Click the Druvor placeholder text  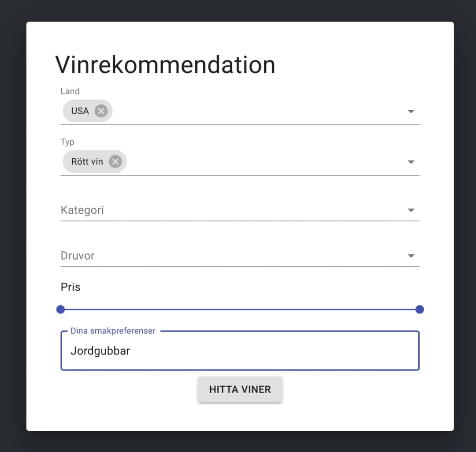pos(78,256)
